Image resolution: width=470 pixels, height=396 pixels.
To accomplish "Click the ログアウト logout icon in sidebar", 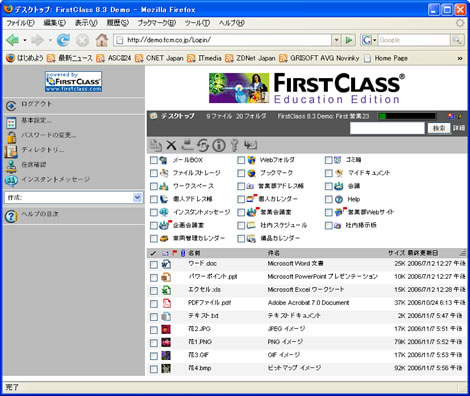I will (x=11, y=106).
